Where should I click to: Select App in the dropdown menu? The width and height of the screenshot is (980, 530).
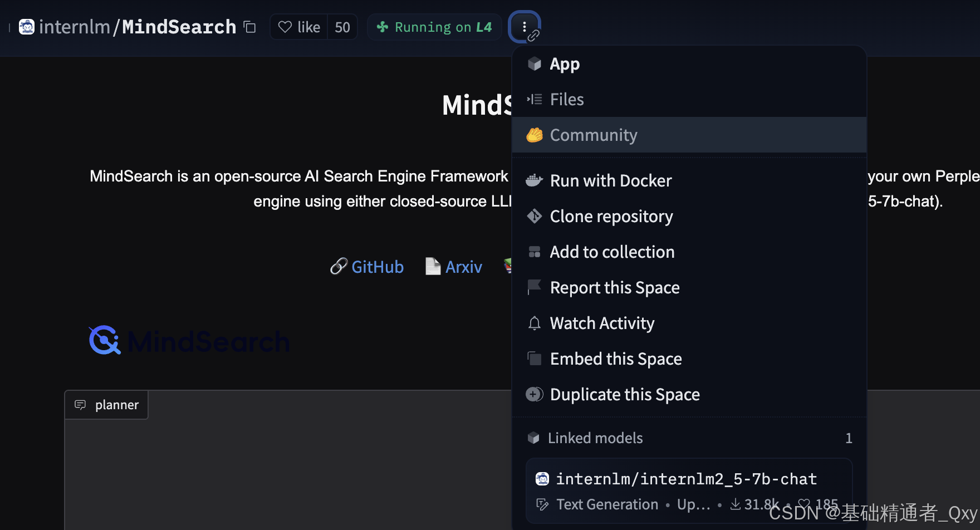[689, 64]
